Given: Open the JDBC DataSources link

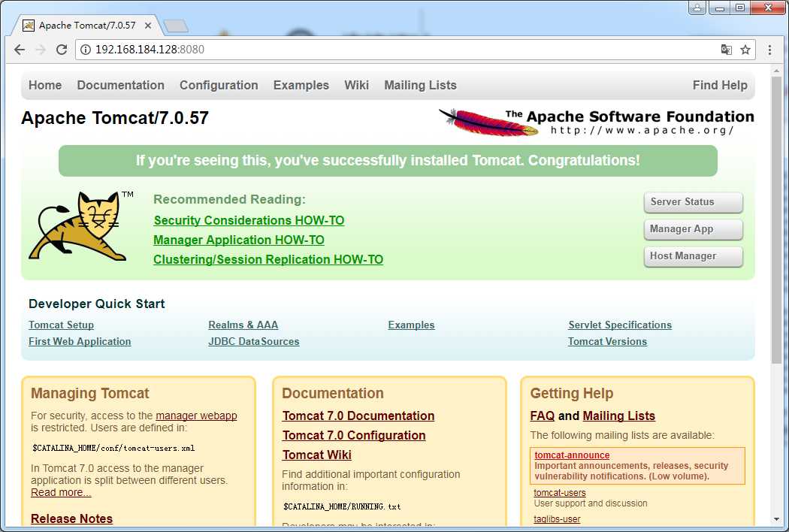Looking at the screenshot, I should point(254,342).
